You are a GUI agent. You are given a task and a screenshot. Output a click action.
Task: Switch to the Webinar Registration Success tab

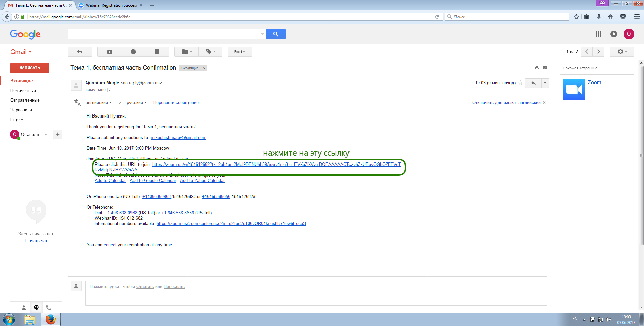pyautogui.click(x=111, y=5)
